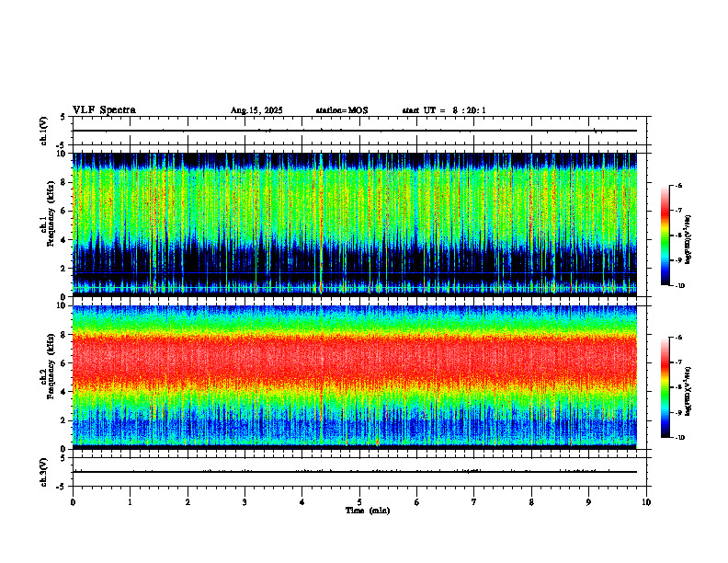Click ch.1 frequency tick label "2"

(64, 268)
